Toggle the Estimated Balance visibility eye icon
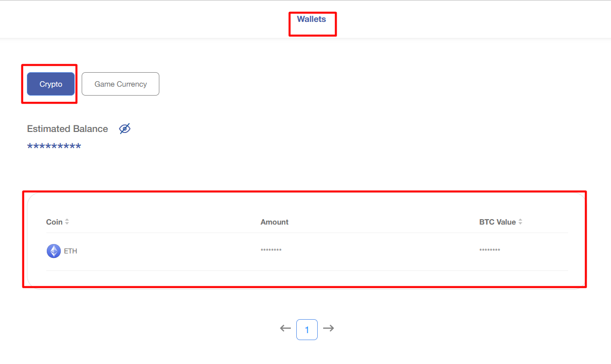Viewport: 611px width, 364px height. (124, 129)
